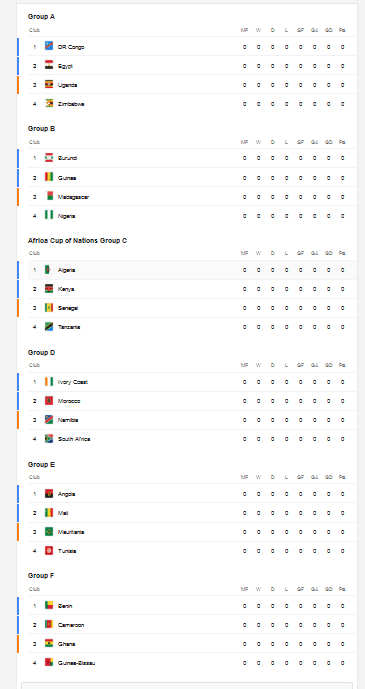365x689 pixels.
Task: Click the Egypt flag icon
Action: click(49, 65)
